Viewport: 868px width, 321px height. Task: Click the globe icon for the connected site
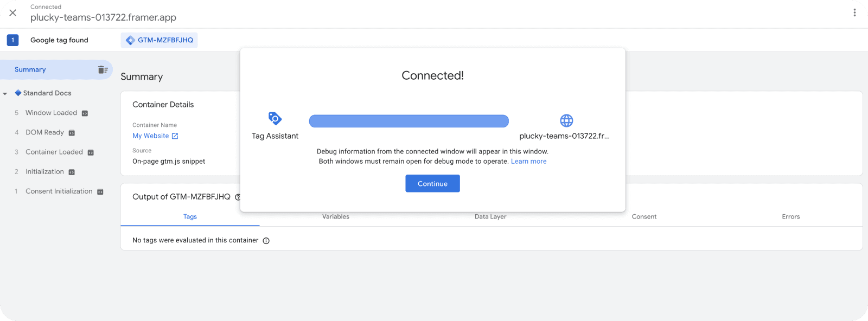pos(566,120)
